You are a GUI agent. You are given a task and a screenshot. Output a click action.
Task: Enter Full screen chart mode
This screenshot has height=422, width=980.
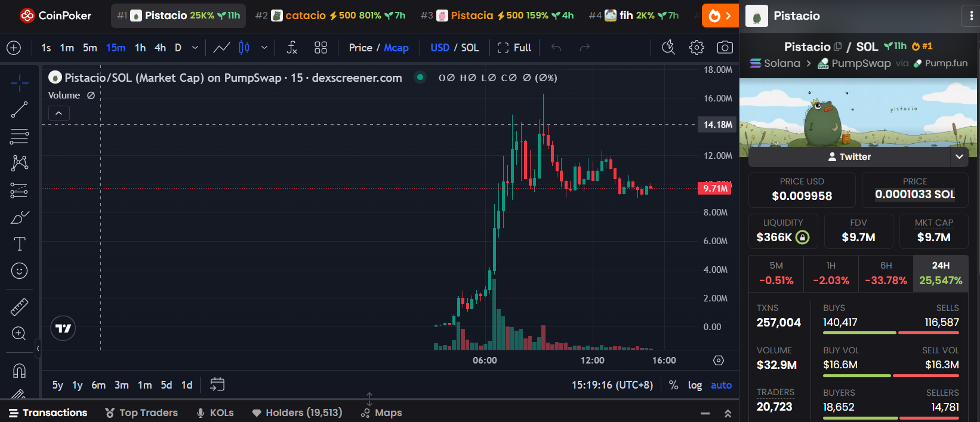point(514,48)
